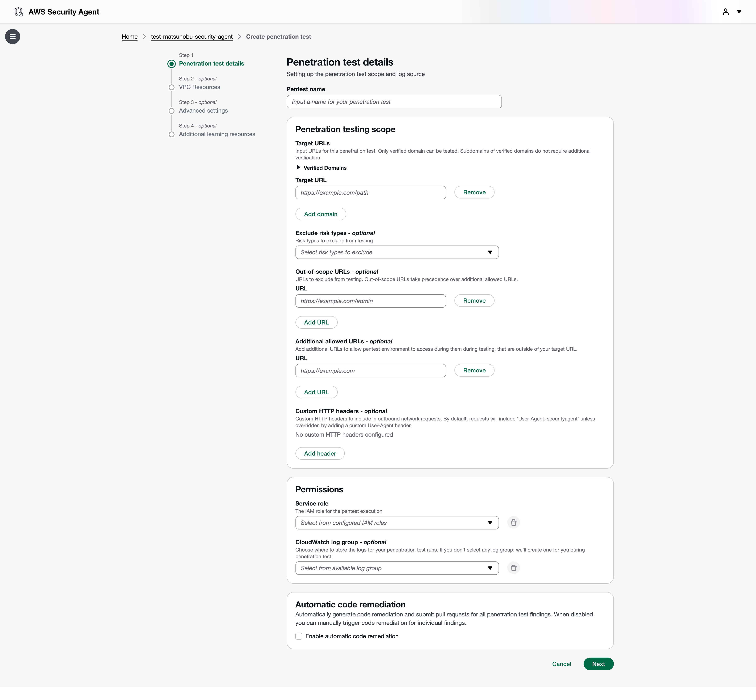Open test-matsunobu-security-agent breadcrumb link
This screenshot has width=756, height=700.
(x=192, y=37)
